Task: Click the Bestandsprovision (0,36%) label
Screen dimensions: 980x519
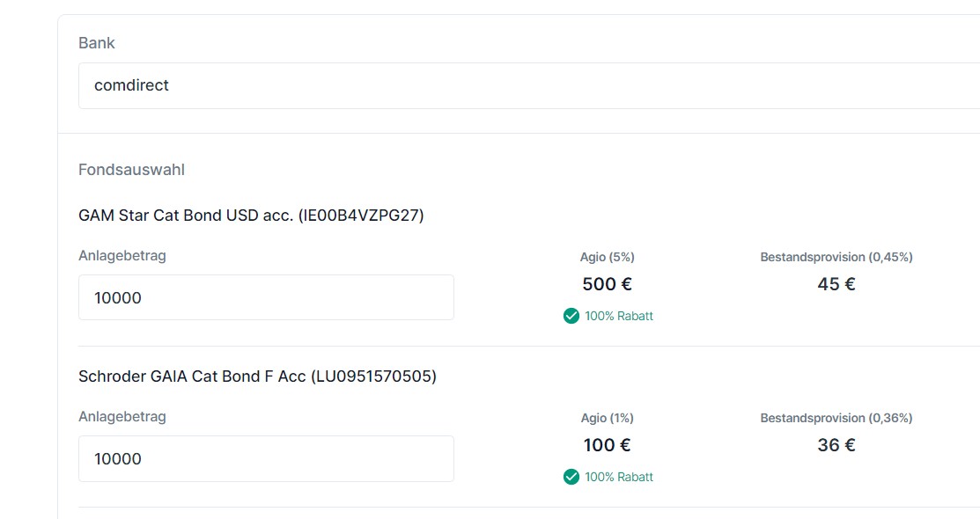Action: pos(836,418)
